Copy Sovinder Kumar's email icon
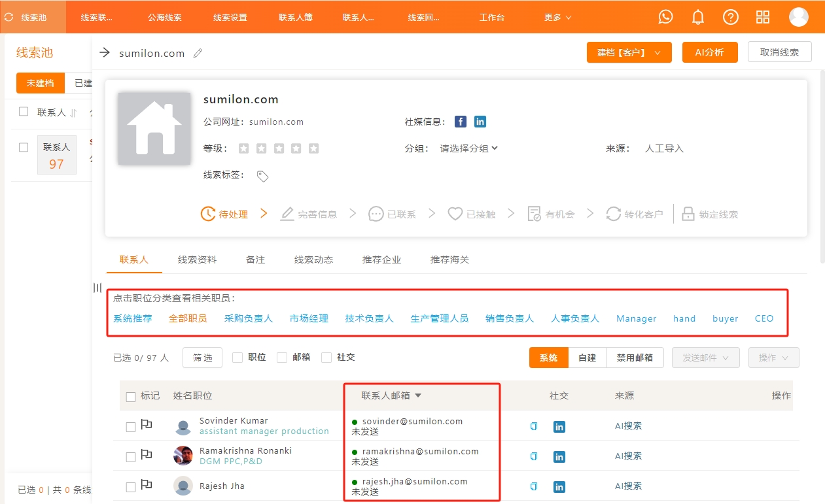Screen dimensions: 825x504 click(534, 426)
